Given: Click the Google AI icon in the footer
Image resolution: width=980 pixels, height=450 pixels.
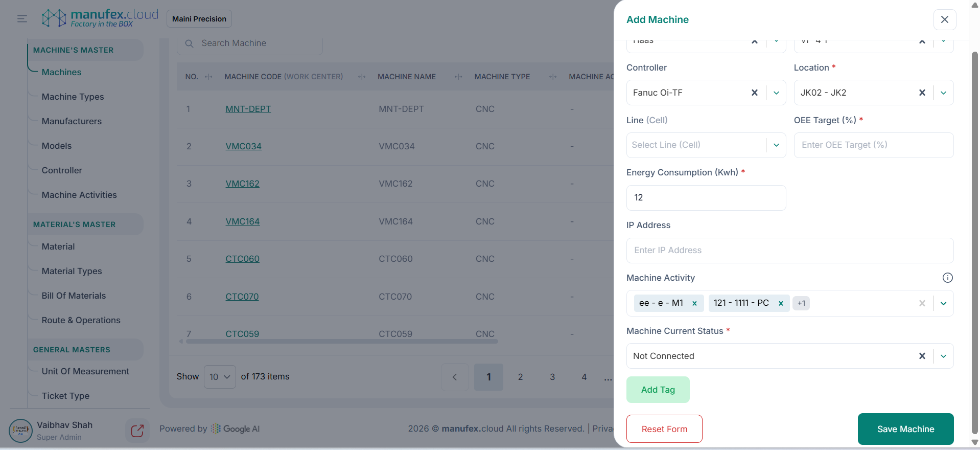Looking at the screenshot, I should tap(216, 429).
